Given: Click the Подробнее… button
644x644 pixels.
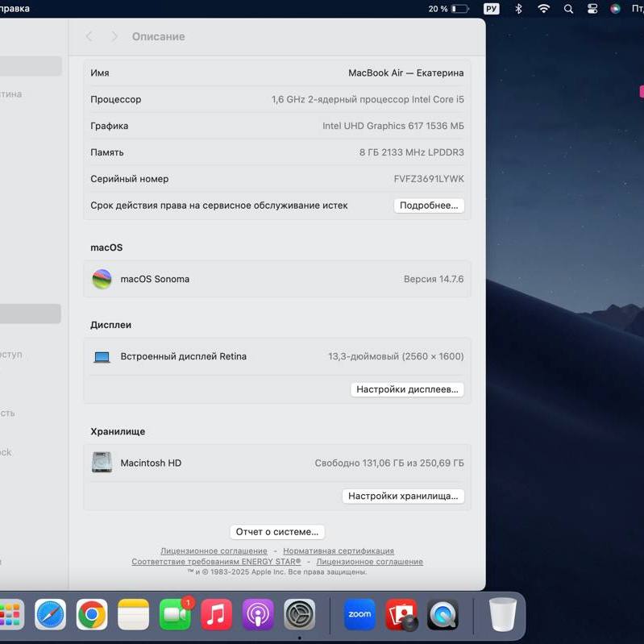Looking at the screenshot, I should coord(429,206).
